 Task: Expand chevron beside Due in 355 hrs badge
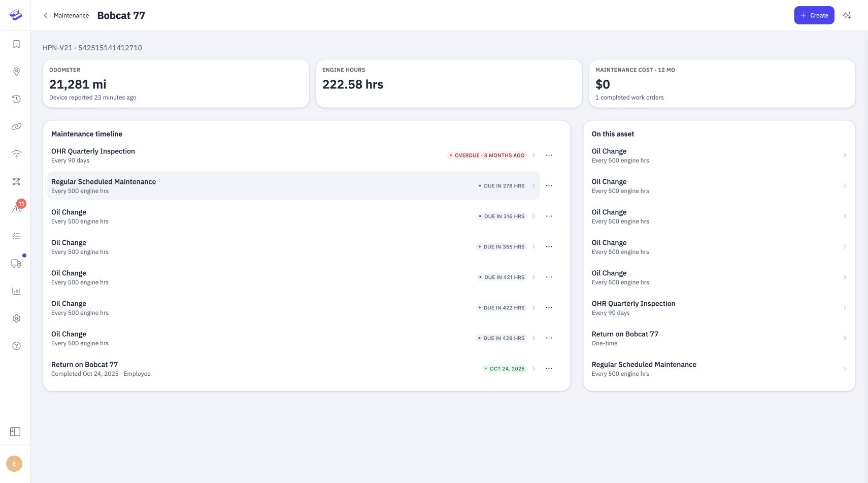point(533,247)
